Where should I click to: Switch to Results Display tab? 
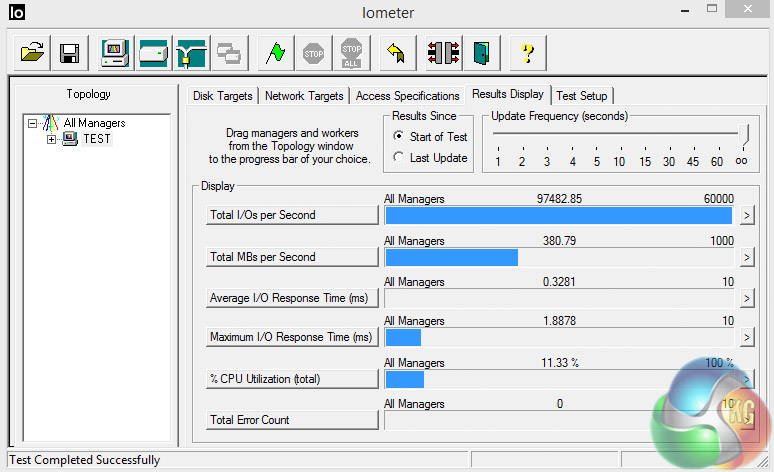pyautogui.click(x=507, y=94)
